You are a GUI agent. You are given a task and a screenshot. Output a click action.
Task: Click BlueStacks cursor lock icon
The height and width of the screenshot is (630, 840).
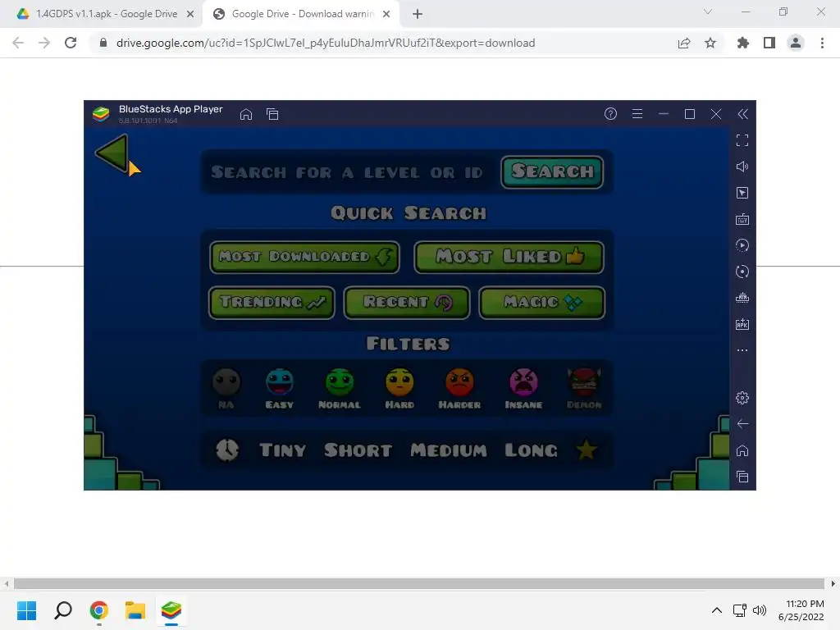tap(742, 193)
